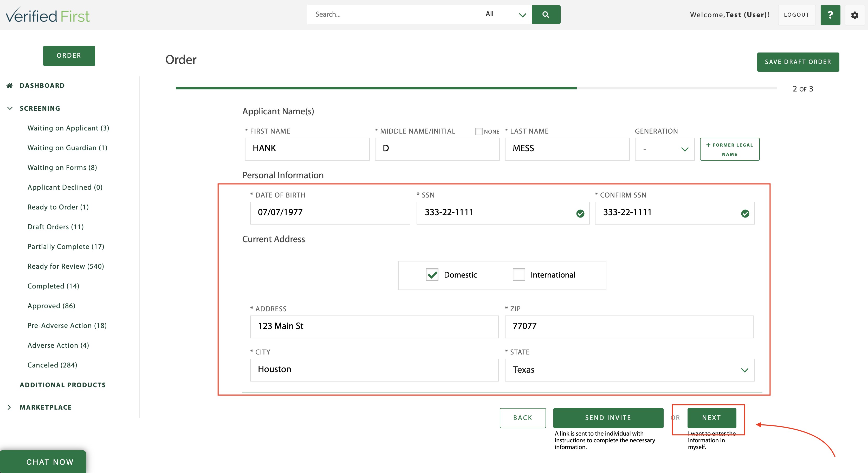The width and height of the screenshot is (868, 473).
Task: Open Applicant Declined (0) list
Action: tap(65, 187)
